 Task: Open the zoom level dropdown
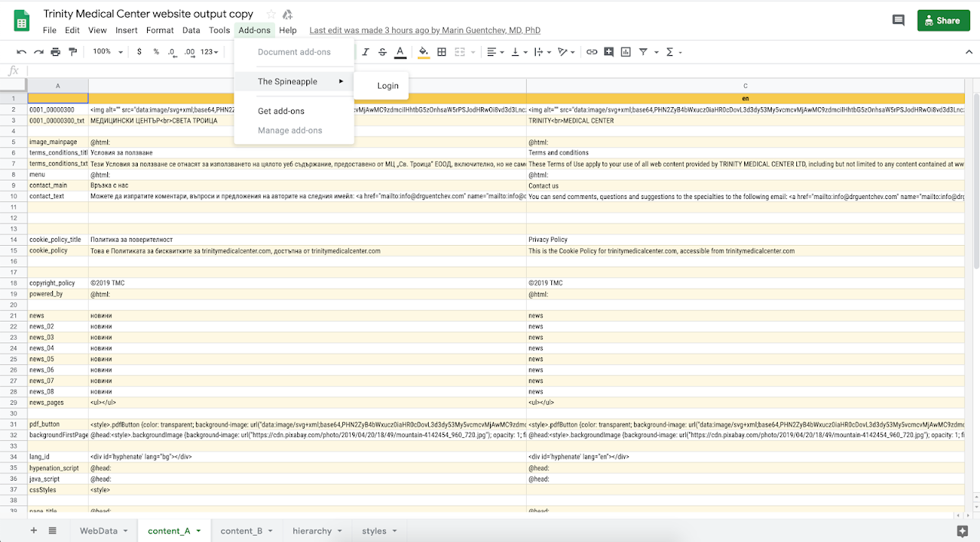[x=106, y=52]
